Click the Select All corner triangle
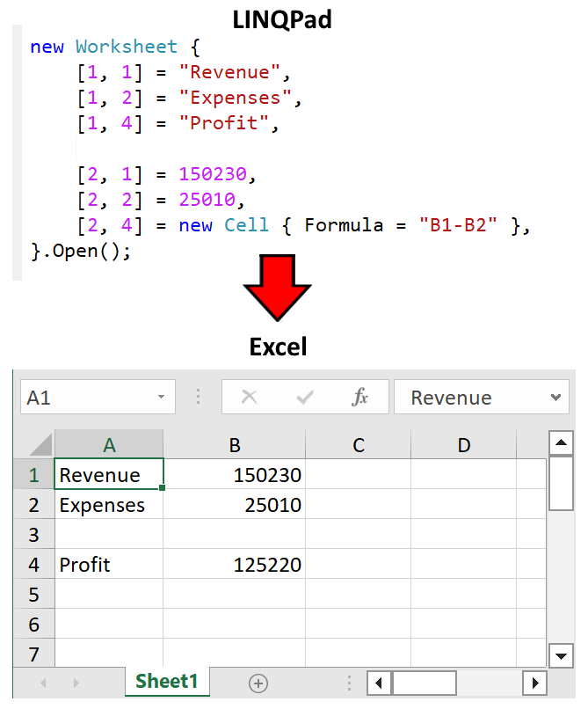Screen dimensions: 588x709 coord(41,444)
